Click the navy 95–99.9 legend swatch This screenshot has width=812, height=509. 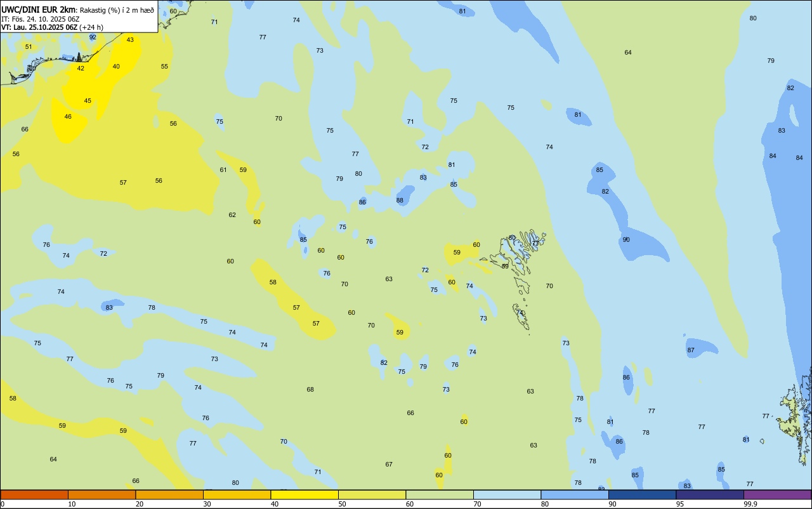710,494
